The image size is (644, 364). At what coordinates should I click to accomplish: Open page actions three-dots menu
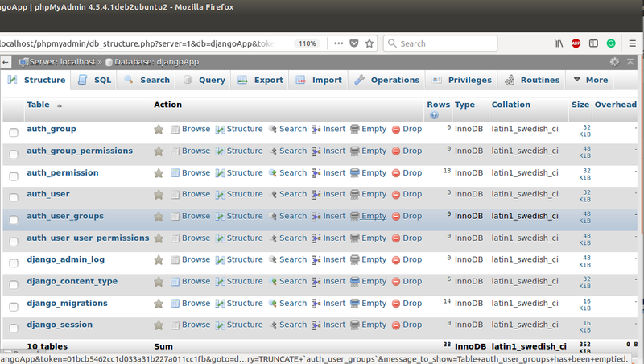[338, 43]
